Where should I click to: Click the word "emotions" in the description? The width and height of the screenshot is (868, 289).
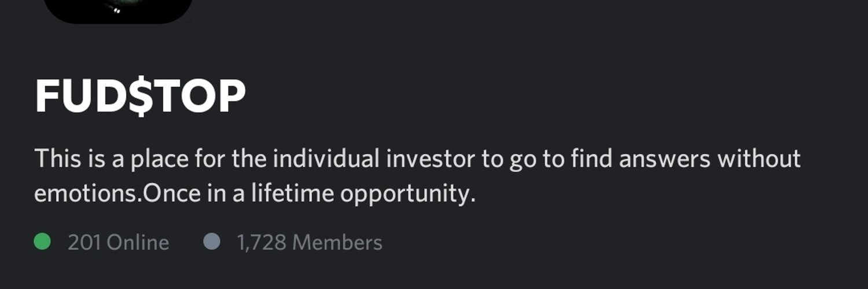[x=87, y=194]
